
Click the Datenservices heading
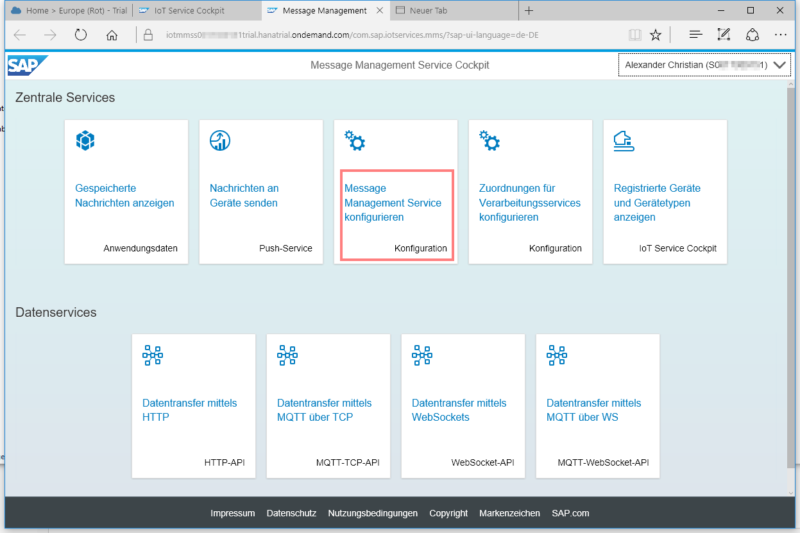[x=56, y=312]
